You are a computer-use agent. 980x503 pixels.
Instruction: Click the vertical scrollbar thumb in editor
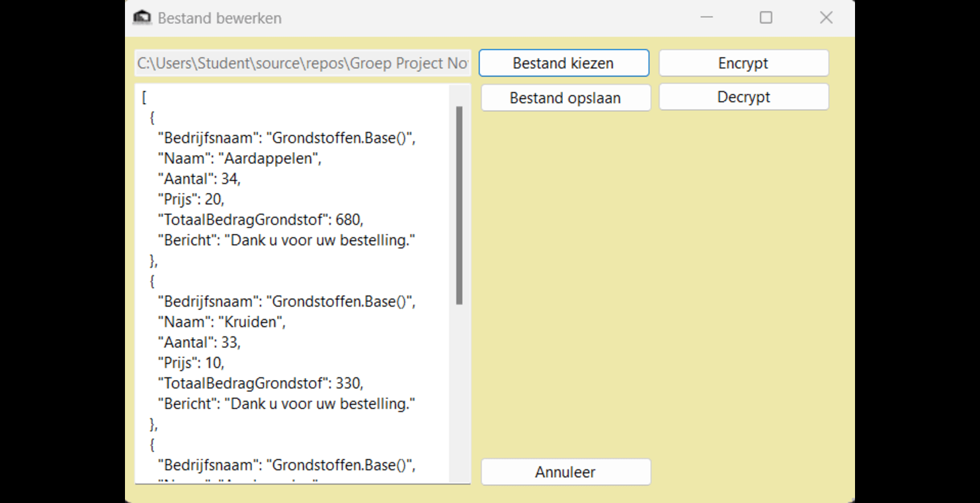[x=460, y=206]
